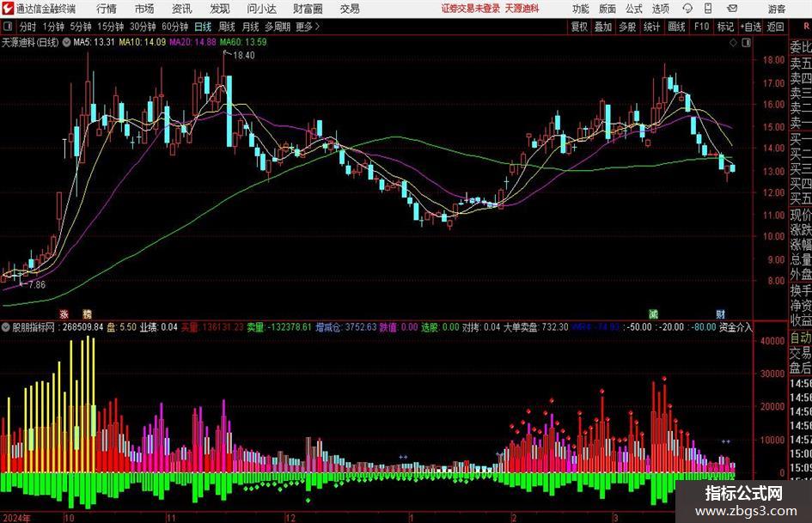The image size is (812, 523).
Task: Open the 选项 menu
Action: click(x=660, y=9)
